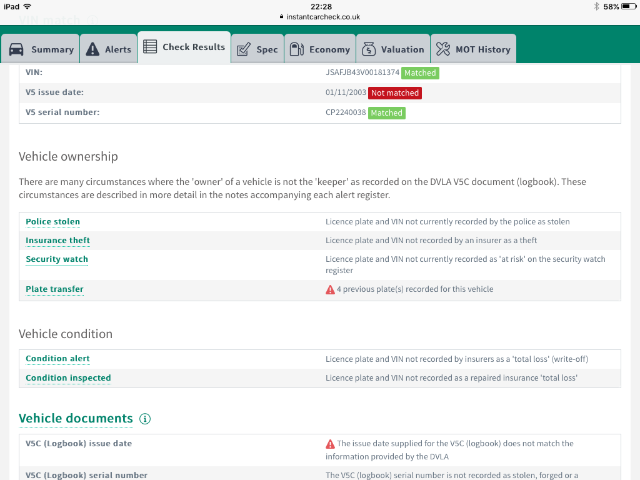Tap the green Matched badge next to VIN
The image size is (640, 480).
tap(420, 73)
